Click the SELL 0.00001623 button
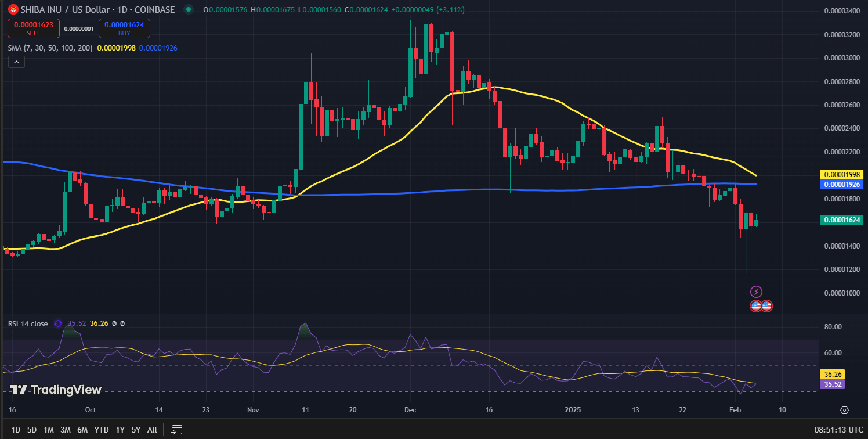Image resolution: width=868 pixels, height=439 pixels. point(33,28)
